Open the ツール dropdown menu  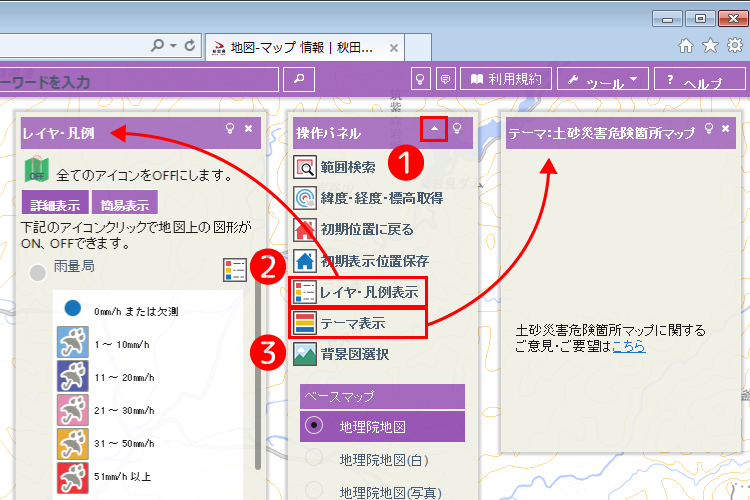[x=603, y=78]
